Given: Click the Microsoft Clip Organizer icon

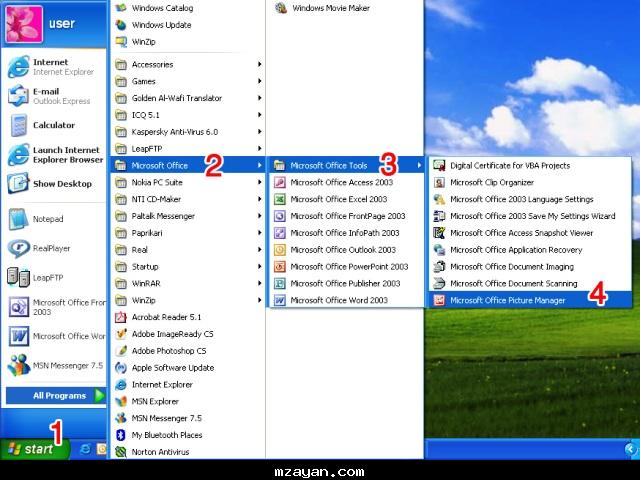Looking at the screenshot, I should click(439, 182).
